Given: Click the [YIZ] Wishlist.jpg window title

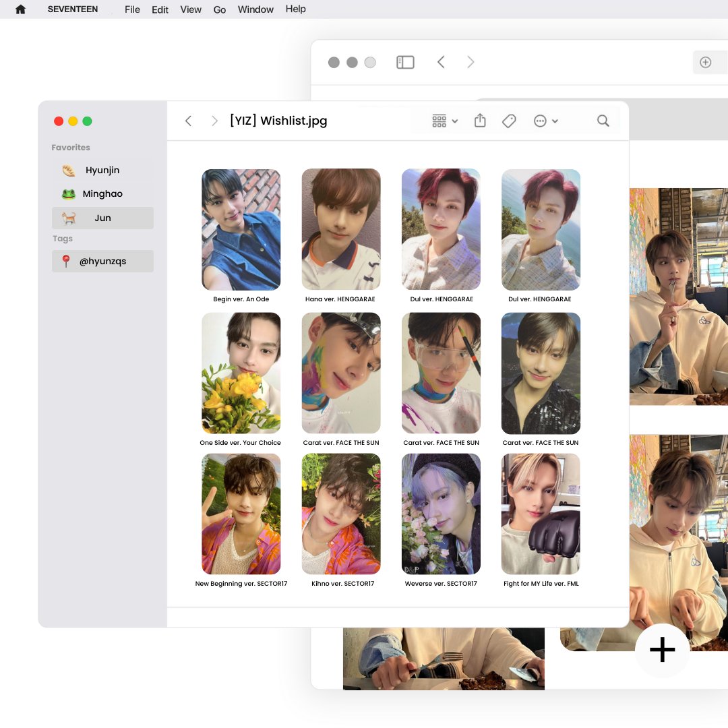Looking at the screenshot, I should click(x=278, y=121).
